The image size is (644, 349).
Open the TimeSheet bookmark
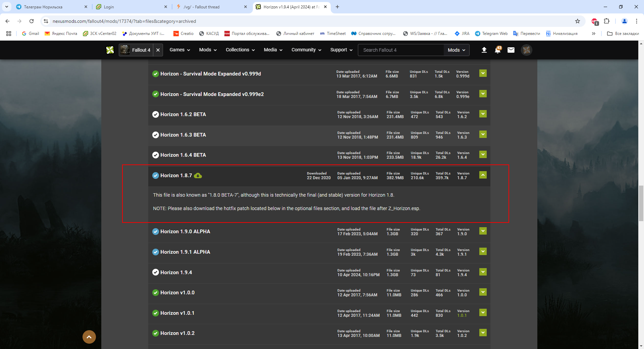(333, 34)
